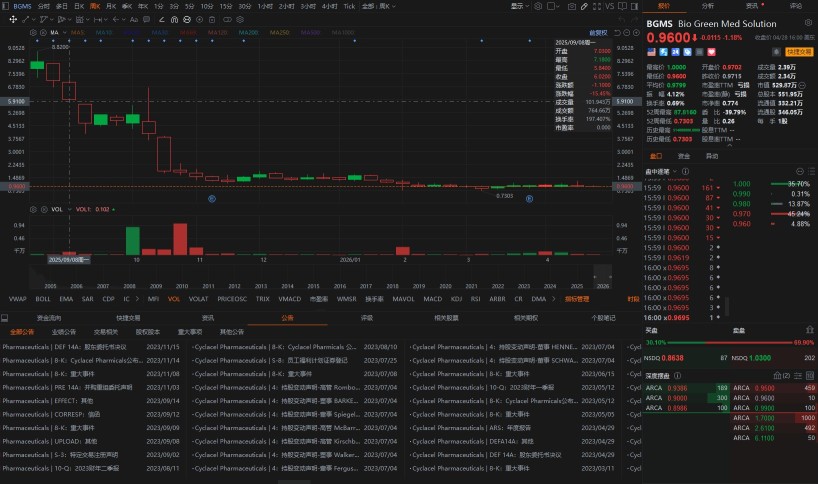Select the 业绩公告 earnings announcements filter

pyautogui.click(x=64, y=332)
